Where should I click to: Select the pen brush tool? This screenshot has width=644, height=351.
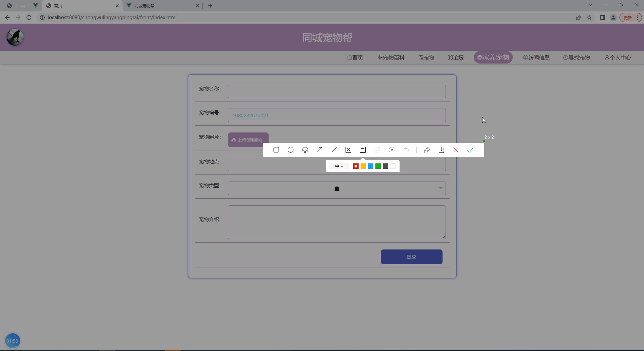[334, 150]
